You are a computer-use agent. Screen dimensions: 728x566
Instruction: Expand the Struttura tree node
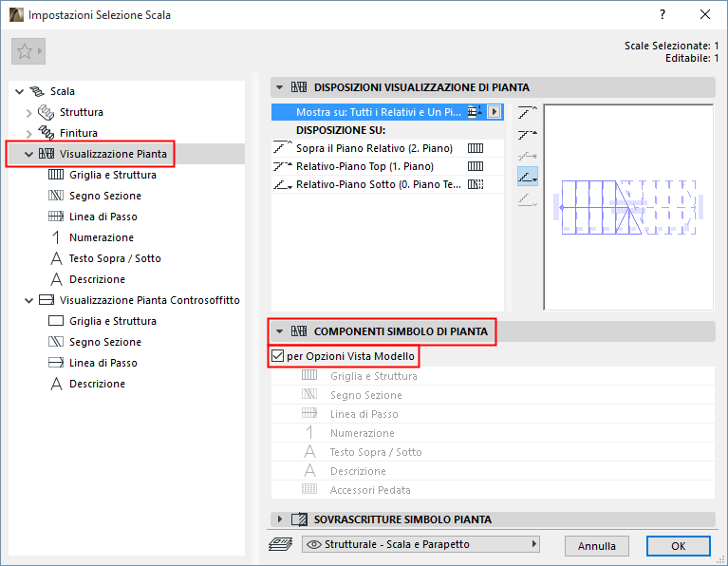28,112
